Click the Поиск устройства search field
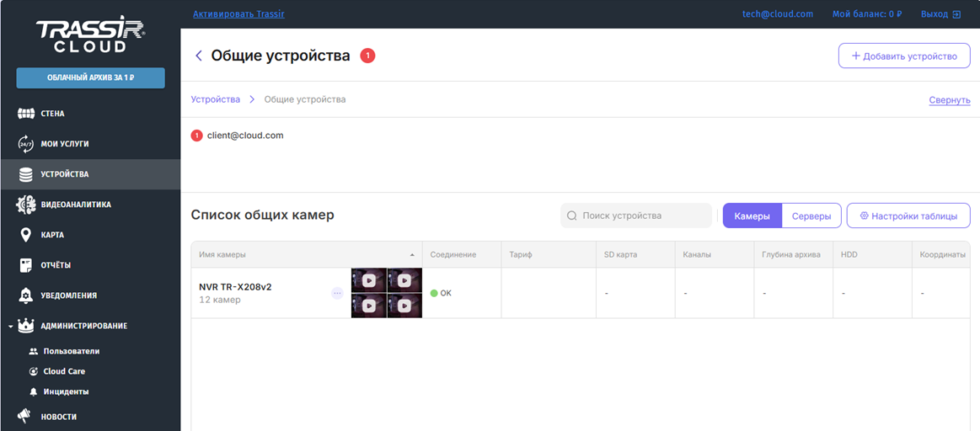Image resolution: width=980 pixels, height=431 pixels. (636, 215)
